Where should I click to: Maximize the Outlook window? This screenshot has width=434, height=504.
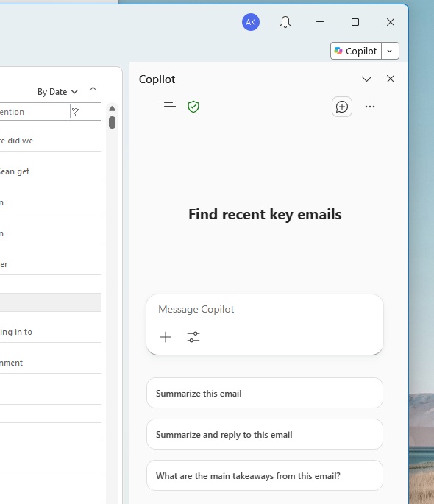[355, 22]
